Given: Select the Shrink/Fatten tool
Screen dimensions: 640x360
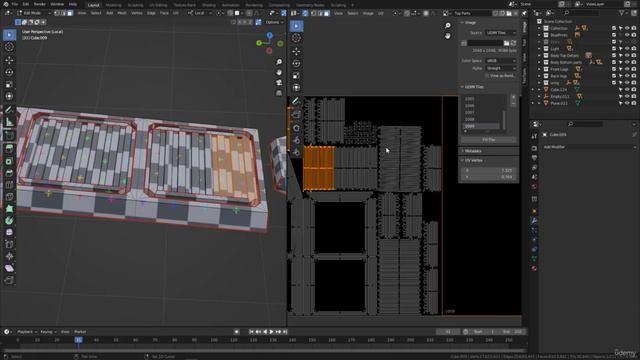Looking at the screenshot, I should [x=9, y=256].
